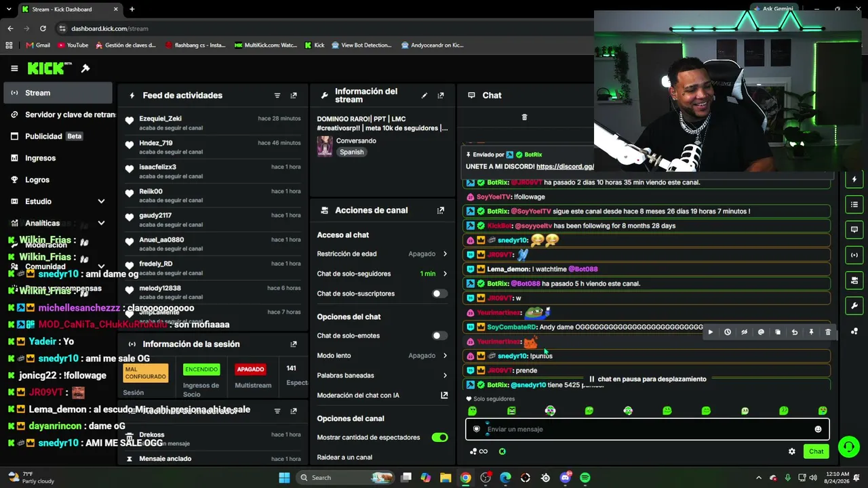This screenshot has height=488, width=868.
Task: Open the emoji picker in the message box
Action: 818,429
